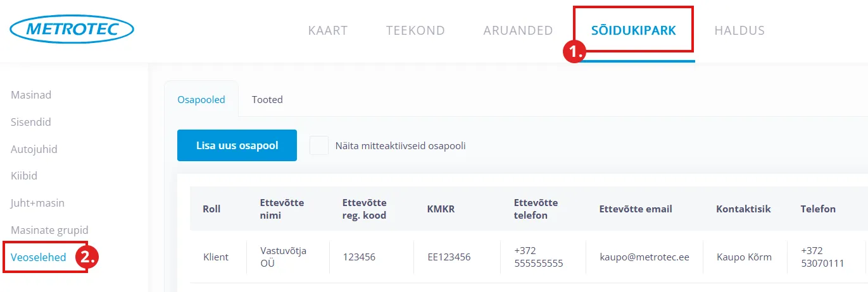The width and height of the screenshot is (868, 292).
Task: Switch to the Osapooled tab
Action: point(201,99)
